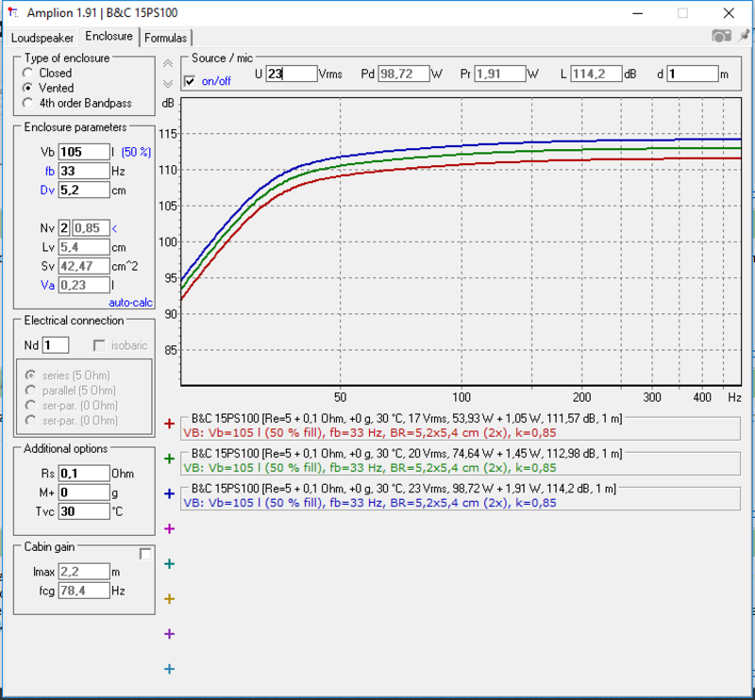Click the green plus curve slot icon
Screen dimensions: 755x700
169,458
